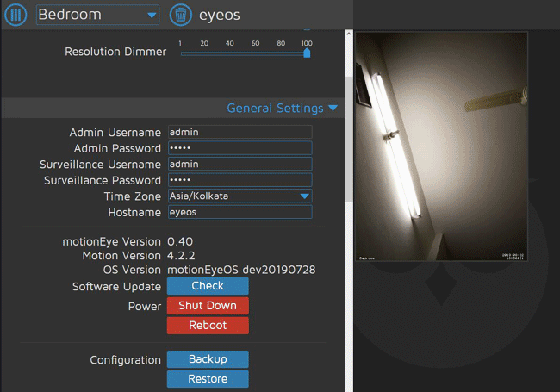Focus the Surveillance Username field
560x392 pixels.
click(240, 165)
